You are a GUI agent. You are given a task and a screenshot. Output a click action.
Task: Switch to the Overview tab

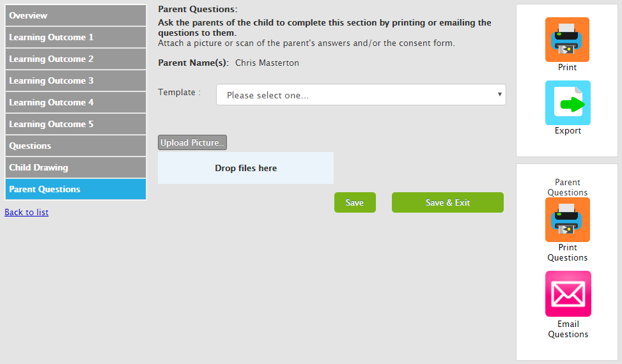point(75,15)
